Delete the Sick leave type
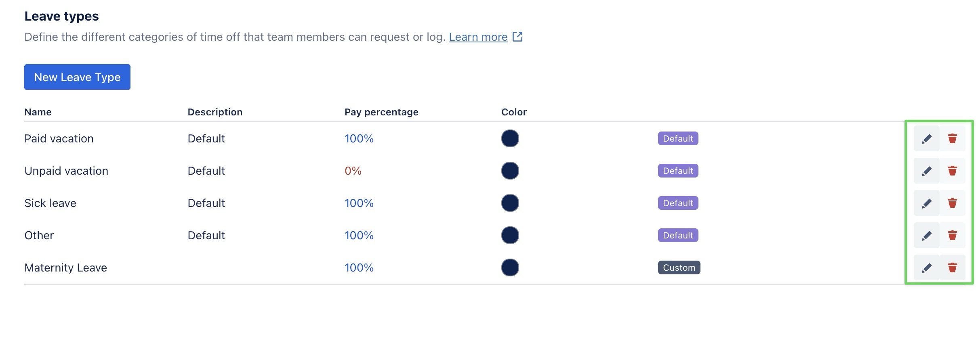This screenshot has width=980, height=351. 952,203
